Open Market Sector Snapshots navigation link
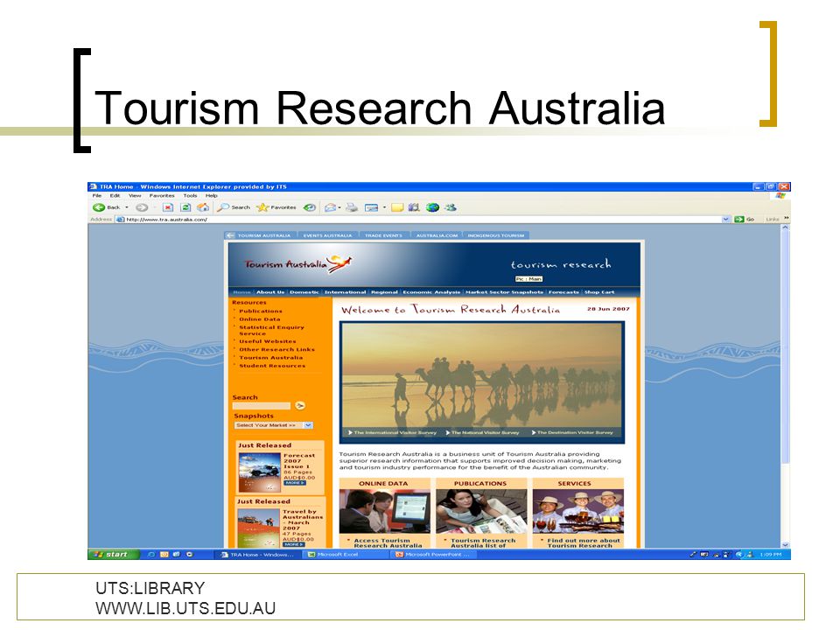 point(504,292)
